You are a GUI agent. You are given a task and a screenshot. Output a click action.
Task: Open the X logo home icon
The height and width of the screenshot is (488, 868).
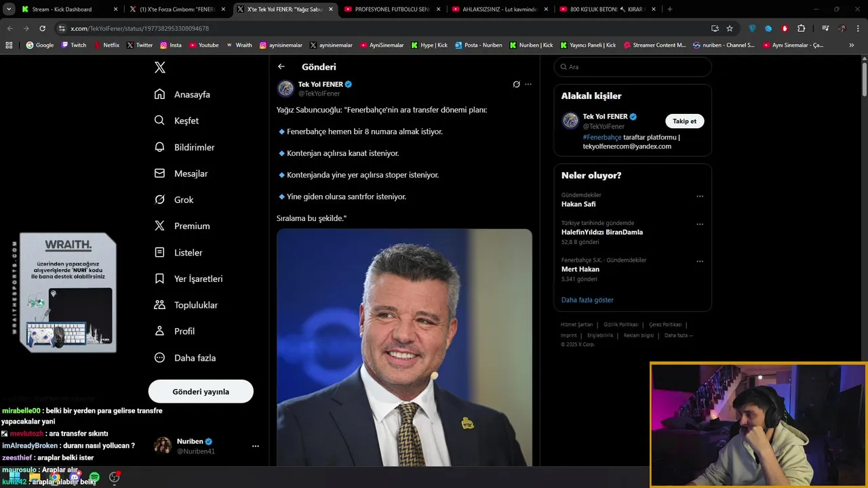pyautogui.click(x=160, y=67)
